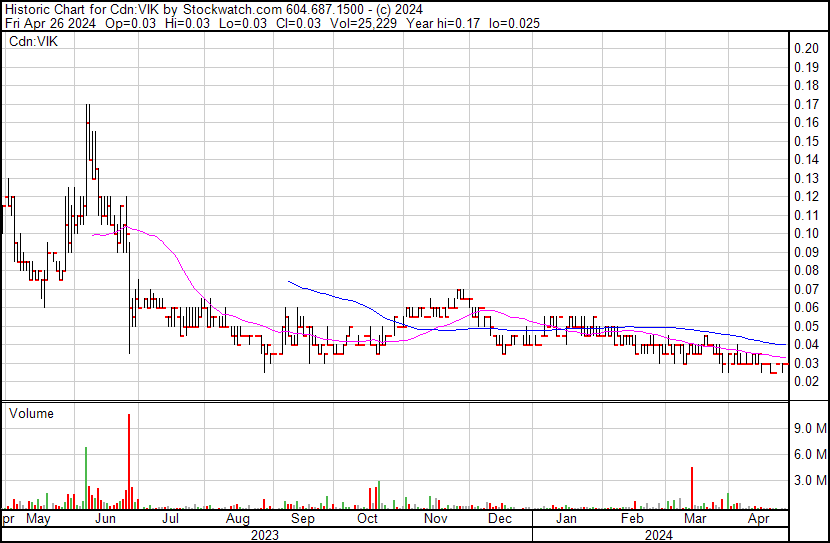
Task: Click the Cdn:VIK symbol label inside chart
Action: pos(34,42)
